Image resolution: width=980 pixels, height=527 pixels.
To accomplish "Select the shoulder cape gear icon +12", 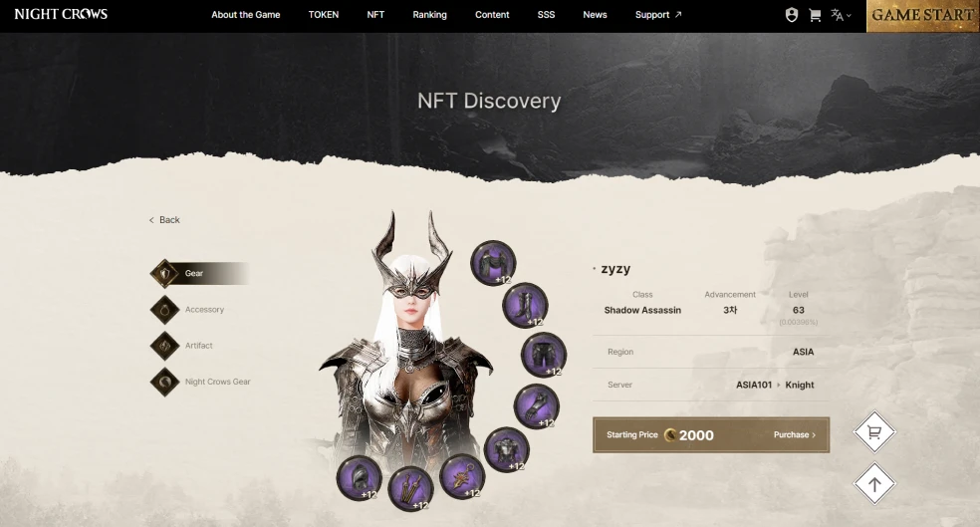I will click(x=493, y=263).
